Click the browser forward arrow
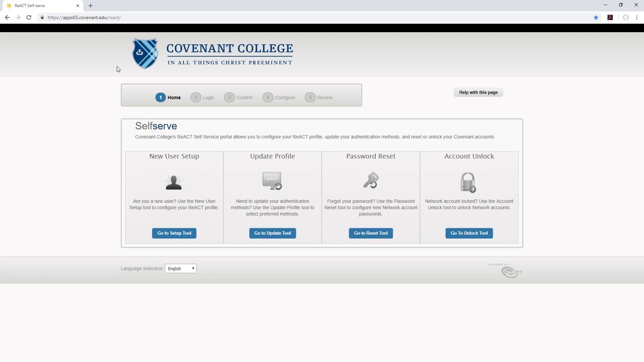 point(18,18)
